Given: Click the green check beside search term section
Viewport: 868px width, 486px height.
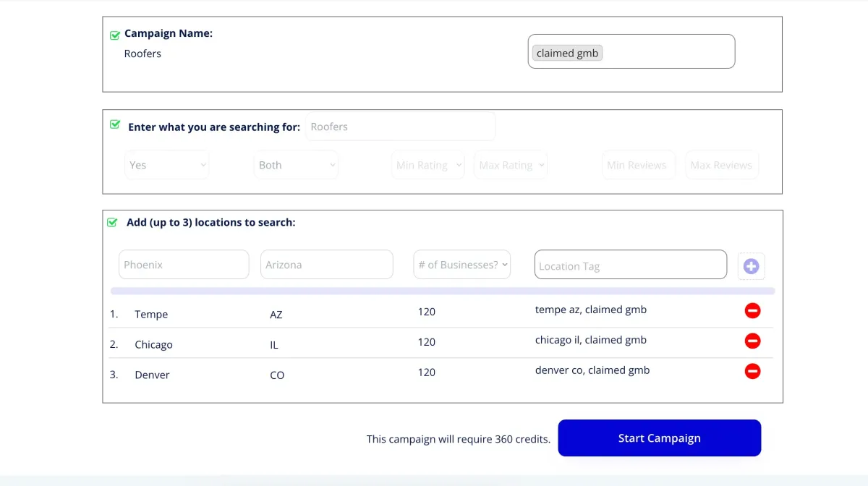Looking at the screenshot, I should tap(115, 125).
